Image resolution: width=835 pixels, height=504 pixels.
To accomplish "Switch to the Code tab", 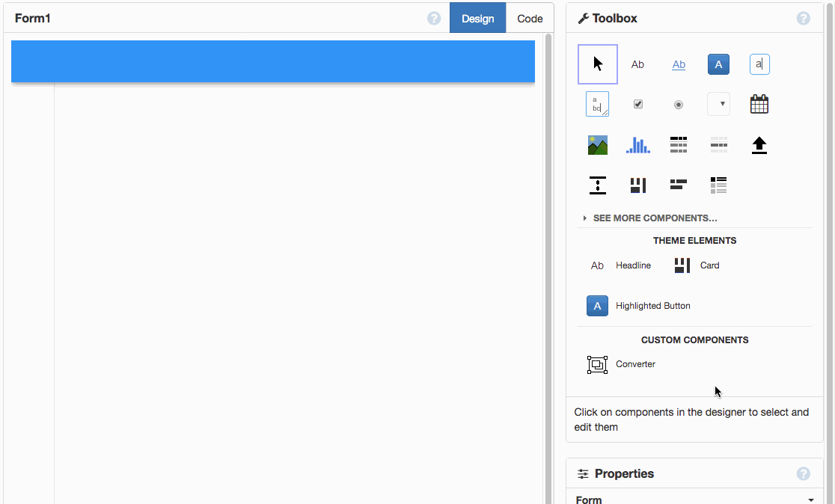I will (x=530, y=19).
